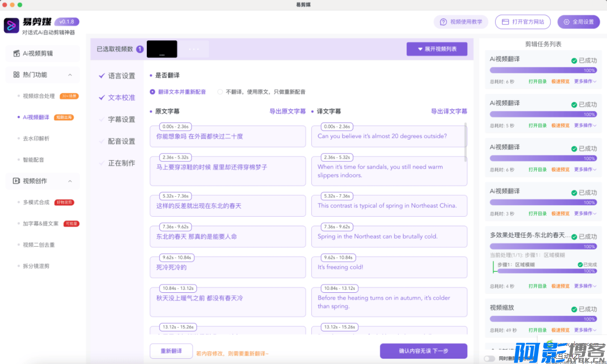Select Ai视频剪辑 in the sidebar
The height and width of the screenshot is (364, 607).
pos(42,53)
